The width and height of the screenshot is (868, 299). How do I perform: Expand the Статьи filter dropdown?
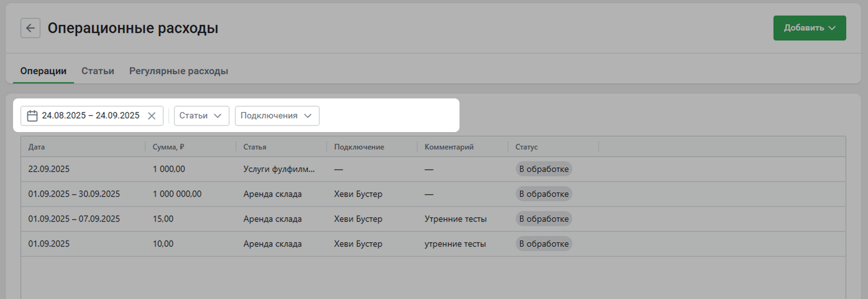click(x=201, y=116)
